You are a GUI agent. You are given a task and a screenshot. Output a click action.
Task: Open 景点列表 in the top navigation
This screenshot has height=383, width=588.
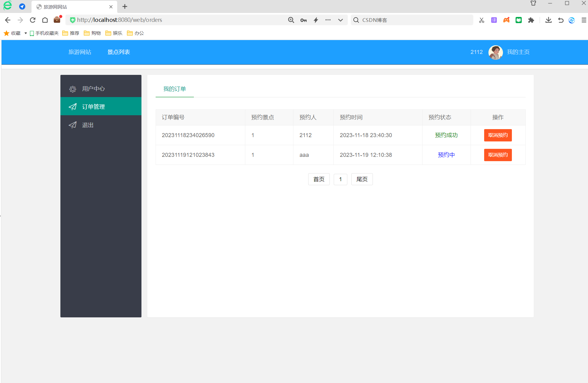click(x=119, y=52)
